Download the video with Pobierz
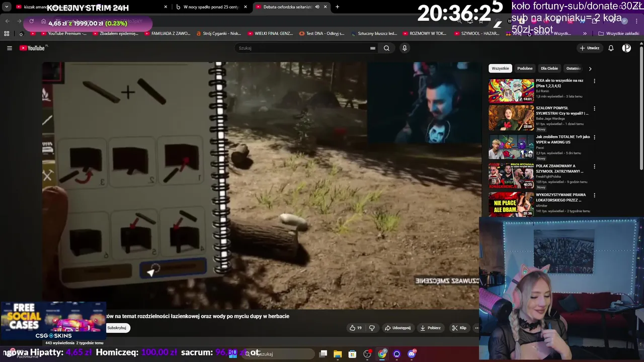The height and width of the screenshot is (362, 644). coord(431,328)
